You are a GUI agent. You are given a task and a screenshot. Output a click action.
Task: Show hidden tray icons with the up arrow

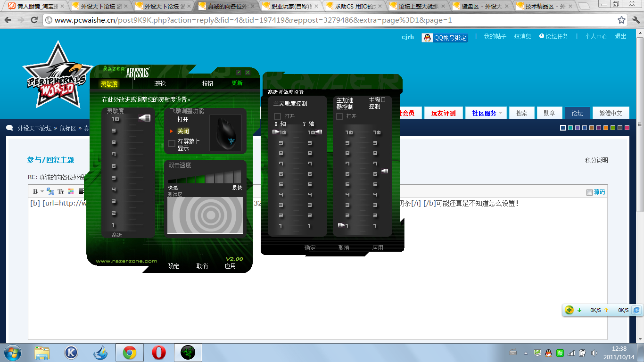(526, 353)
